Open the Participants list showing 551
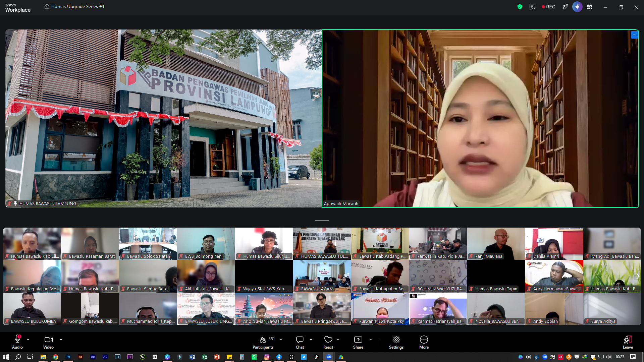 click(x=263, y=342)
